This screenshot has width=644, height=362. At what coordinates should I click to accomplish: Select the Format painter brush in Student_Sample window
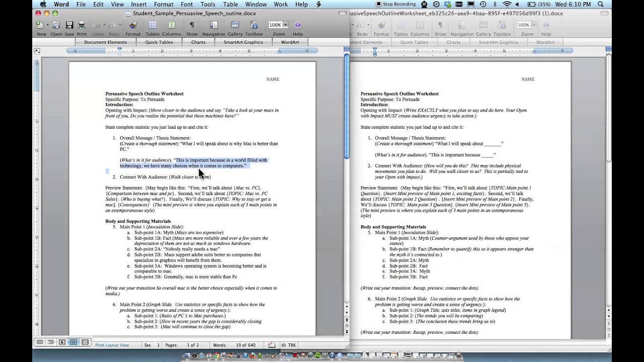coord(133,25)
